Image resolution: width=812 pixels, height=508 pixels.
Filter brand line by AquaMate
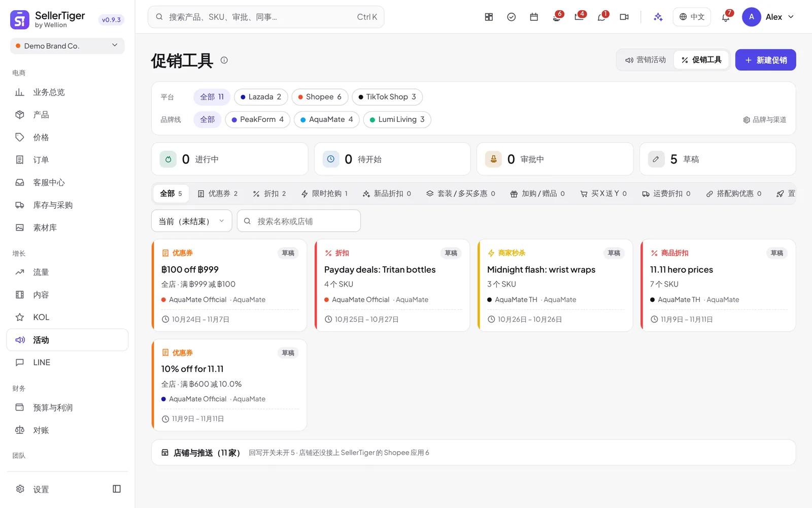[x=327, y=119]
